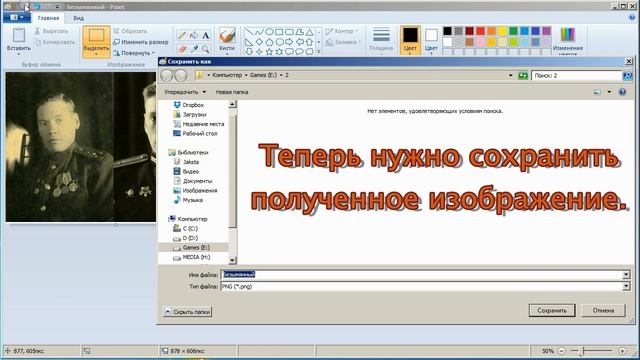Click the Отмена button
This screenshot has width=640, height=360.
(x=603, y=311)
